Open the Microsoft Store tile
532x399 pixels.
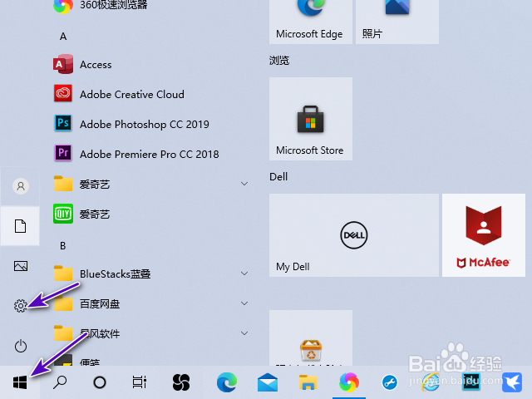pyautogui.click(x=310, y=119)
